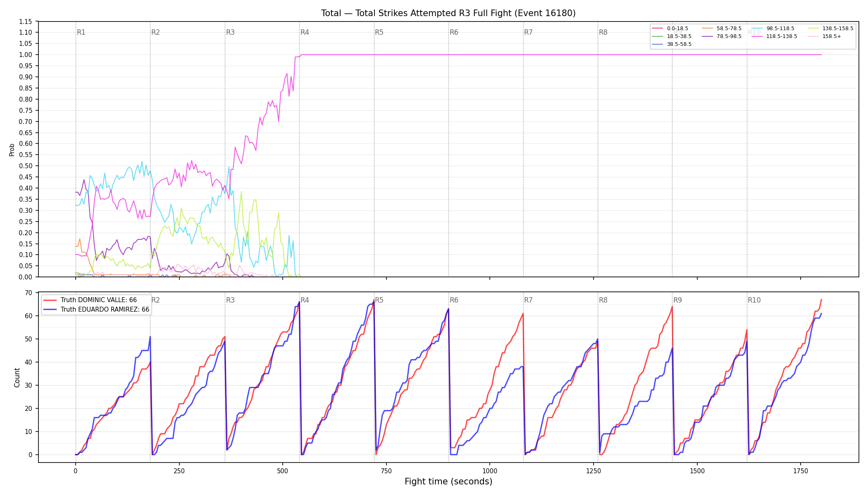868x496 pixels.
Task: Select the 18.5-38.5 green legend entry
Action: [672, 36]
